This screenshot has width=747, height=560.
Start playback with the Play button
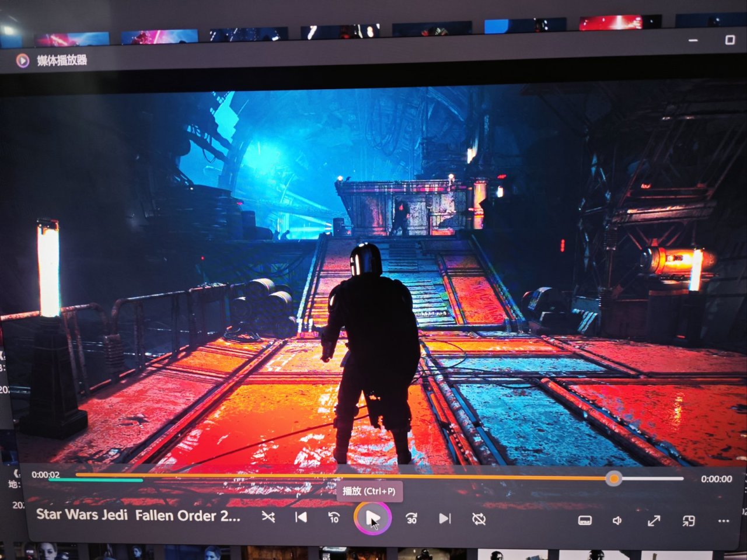coord(372,518)
